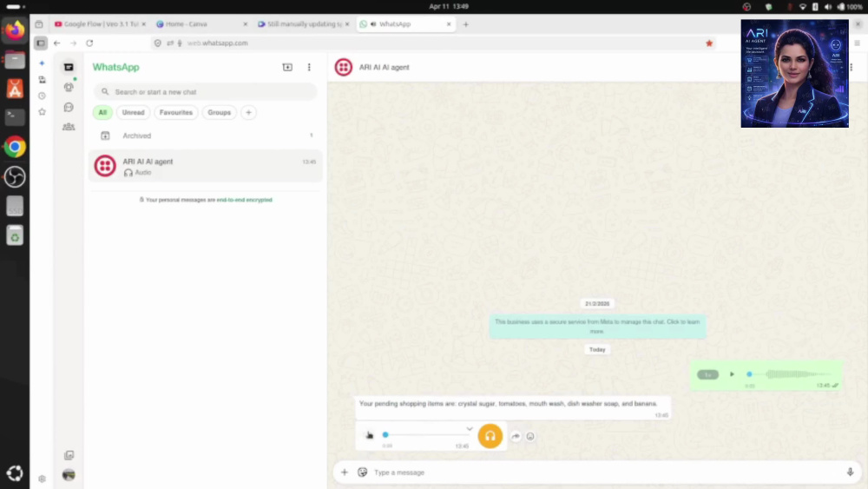This screenshot has width=868, height=489.
Task: Click the Search or start a new chat field
Action: tap(206, 92)
